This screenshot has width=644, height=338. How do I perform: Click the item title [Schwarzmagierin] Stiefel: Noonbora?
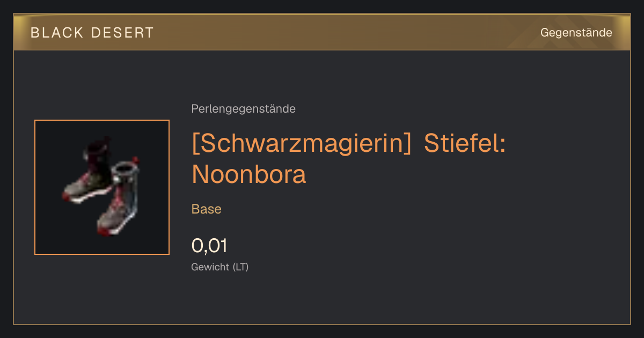[349, 158]
